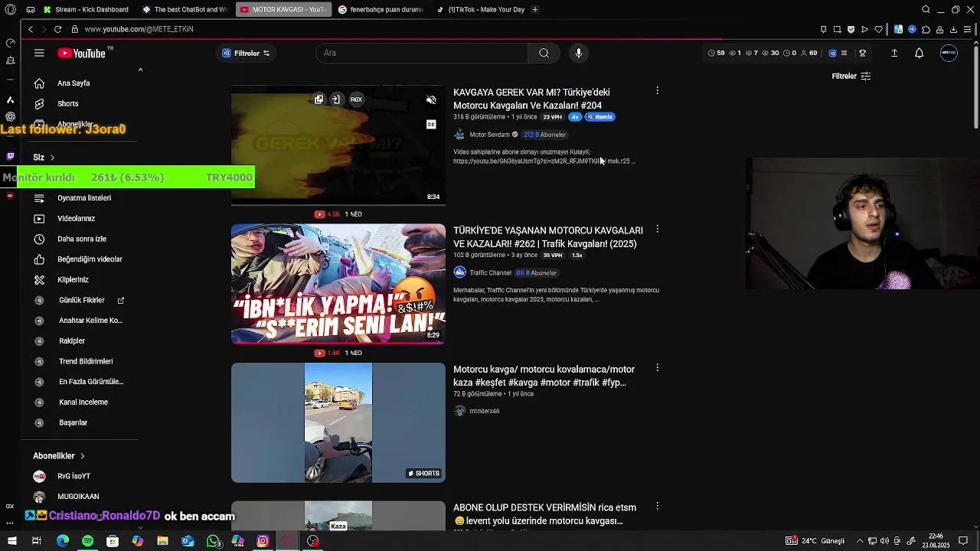Click in the Ara search field
980x551 pixels.
click(422, 53)
